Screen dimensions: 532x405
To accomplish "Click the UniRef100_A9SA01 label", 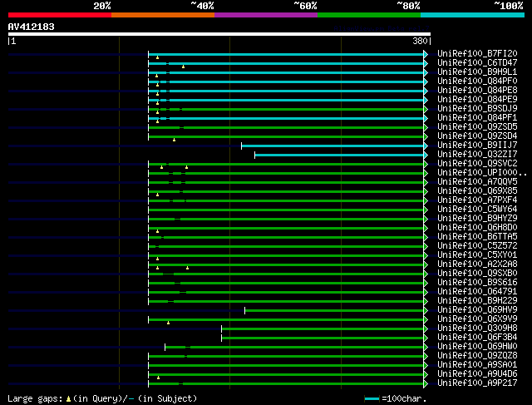I will [x=477, y=365].
